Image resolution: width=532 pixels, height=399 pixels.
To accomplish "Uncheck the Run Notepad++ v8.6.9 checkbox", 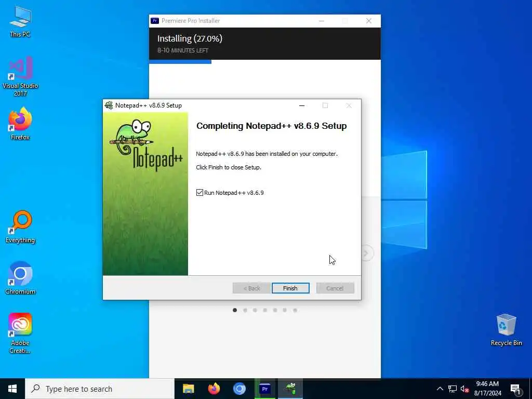I will 199,193.
